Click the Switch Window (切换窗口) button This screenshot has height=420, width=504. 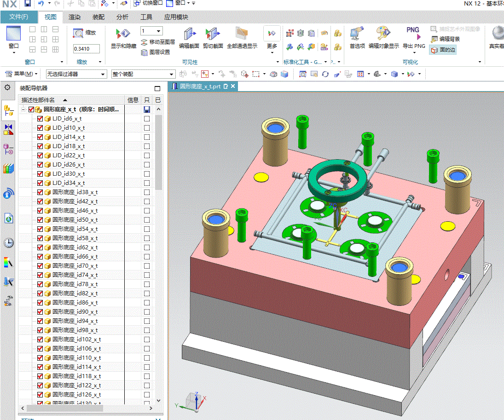[149, 3]
